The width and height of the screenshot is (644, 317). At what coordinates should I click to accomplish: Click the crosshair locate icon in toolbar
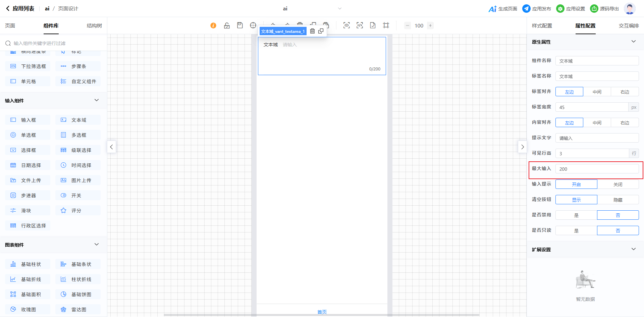pyautogui.click(x=253, y=25)
